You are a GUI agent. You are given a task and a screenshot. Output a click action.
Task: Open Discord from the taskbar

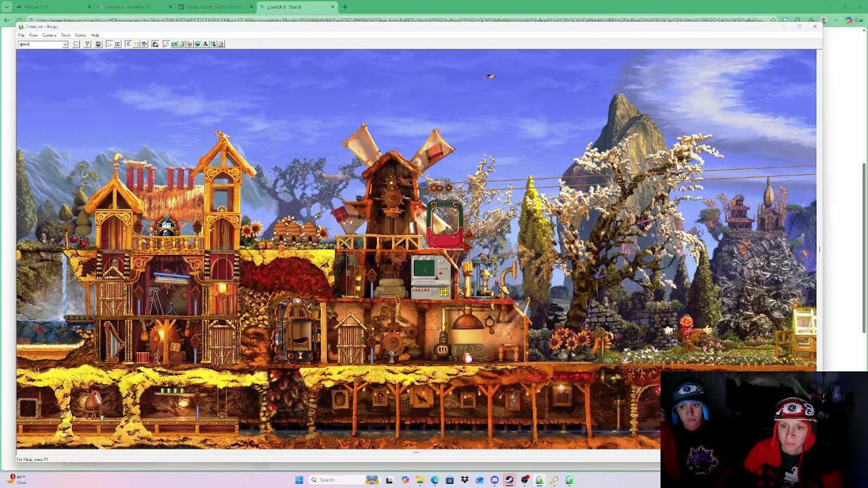pyautogui.click(x=494, y=480)
